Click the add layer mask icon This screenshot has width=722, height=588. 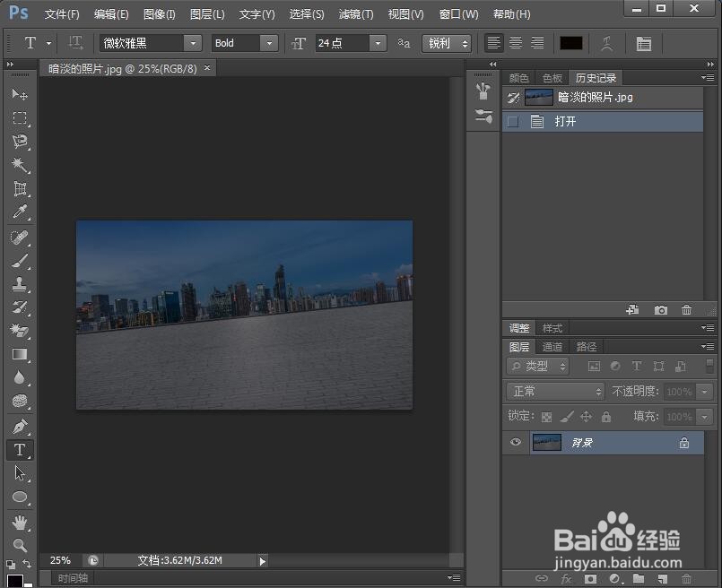click(590, 579)
